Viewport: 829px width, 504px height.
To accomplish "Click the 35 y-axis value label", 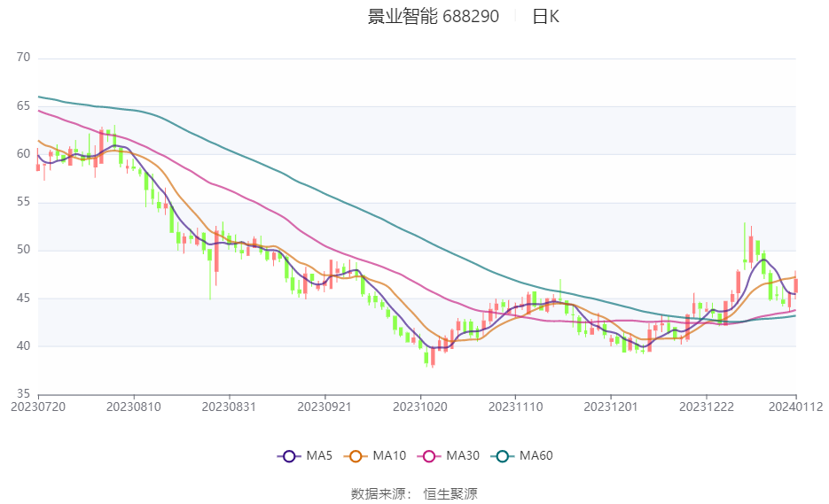I will click(23, 393).
